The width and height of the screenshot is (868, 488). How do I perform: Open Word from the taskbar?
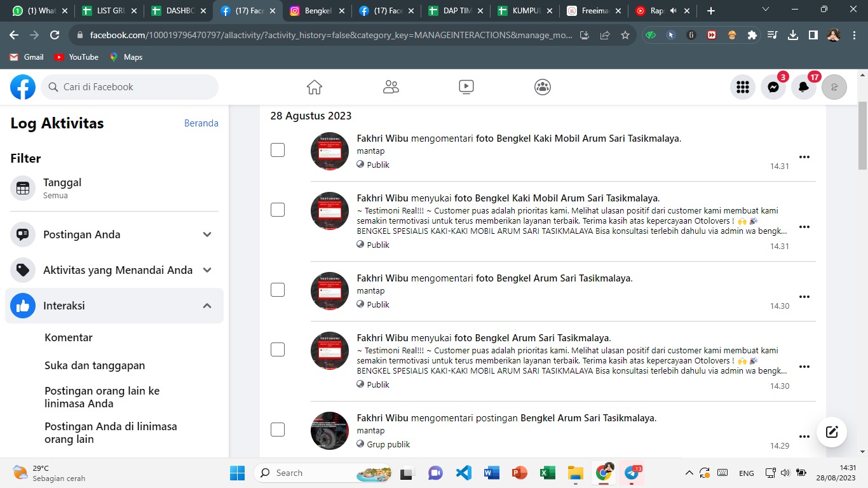pos(492,473)
